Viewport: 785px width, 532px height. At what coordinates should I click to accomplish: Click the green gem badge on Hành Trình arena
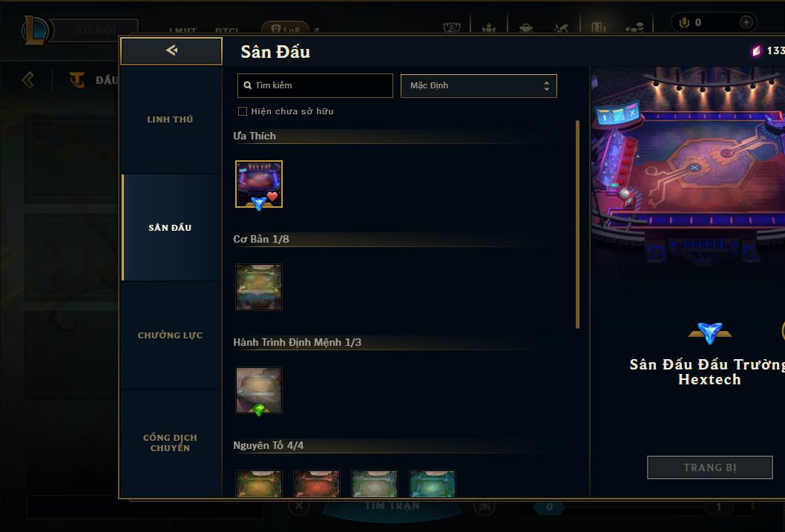tap(259, 410)
